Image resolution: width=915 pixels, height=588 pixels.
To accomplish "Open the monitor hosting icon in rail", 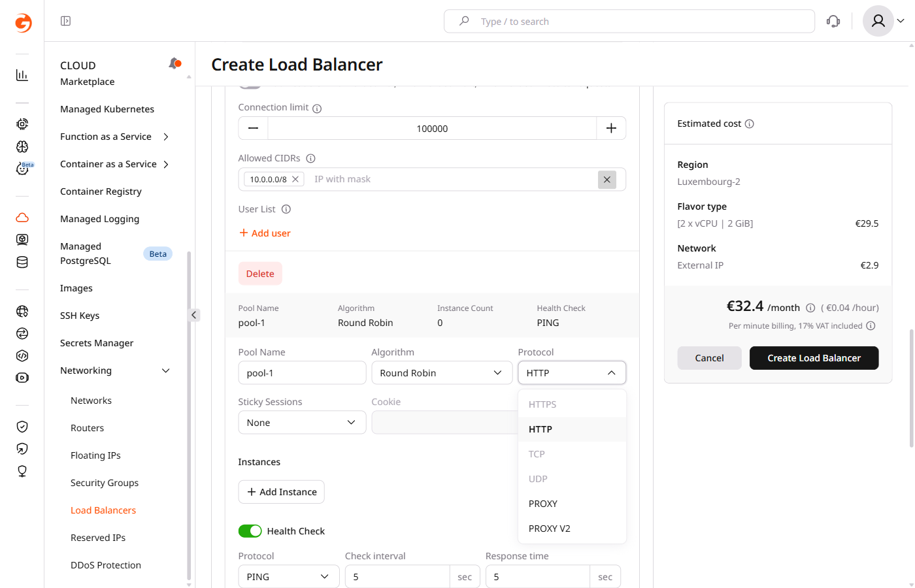I will coord(22,240).
